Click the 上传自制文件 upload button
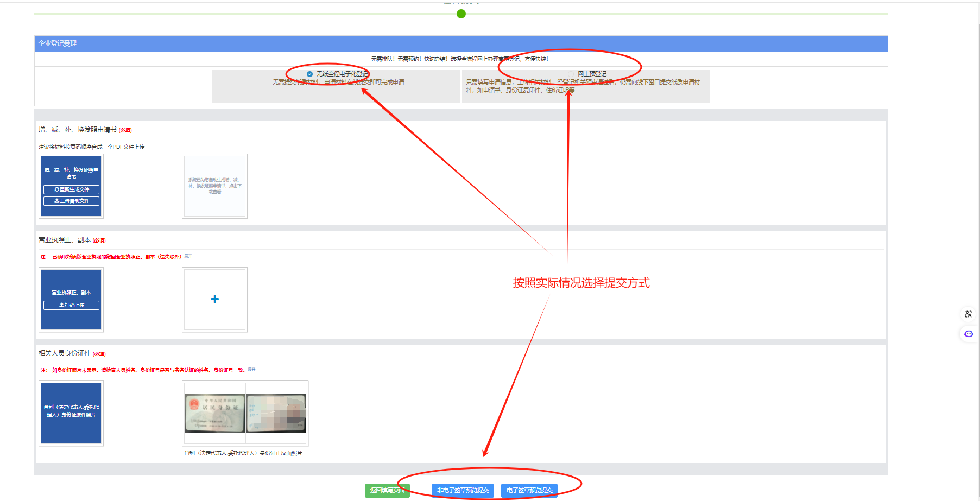 click(x=71, y=201)
